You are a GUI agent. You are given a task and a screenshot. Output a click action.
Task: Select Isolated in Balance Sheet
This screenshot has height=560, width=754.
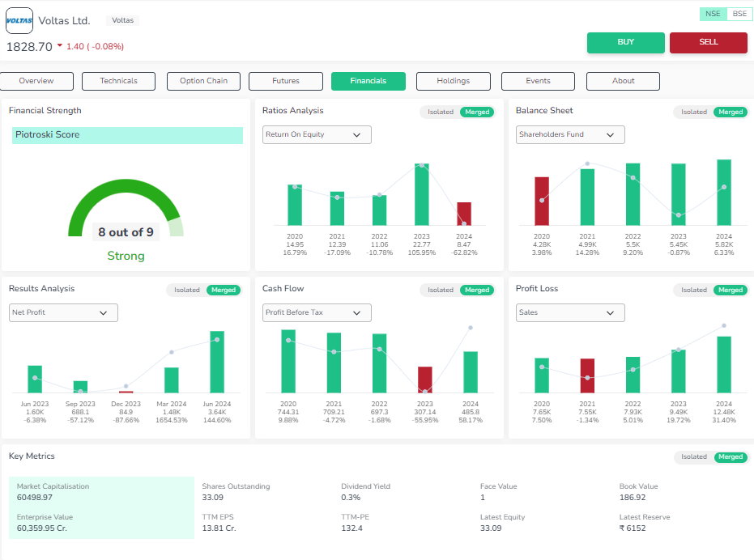694,112
